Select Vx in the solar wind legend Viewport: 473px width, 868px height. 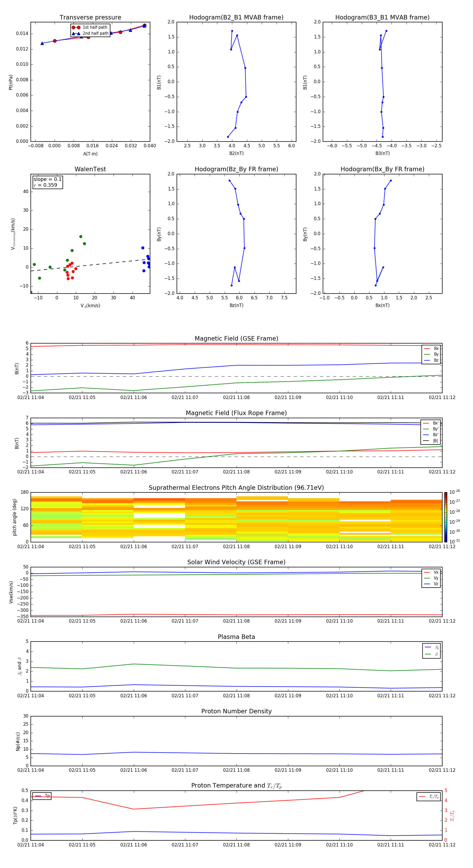tap(431, 573)
